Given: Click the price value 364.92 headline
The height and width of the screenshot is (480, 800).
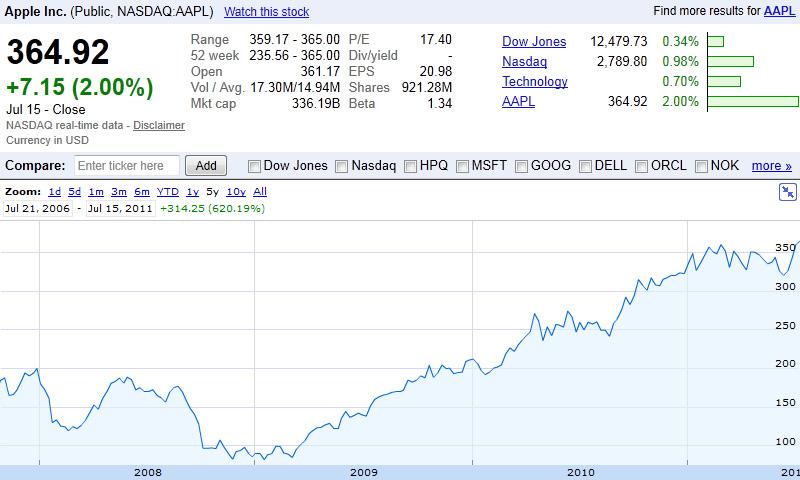Looking at the screenshot, I should coord(58,52).
